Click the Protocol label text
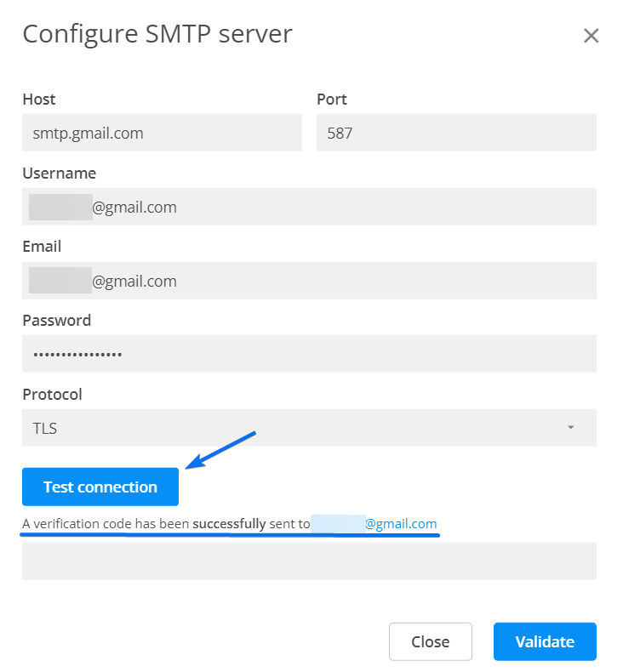This screenshot has width=623, height=672. (52, 395)
